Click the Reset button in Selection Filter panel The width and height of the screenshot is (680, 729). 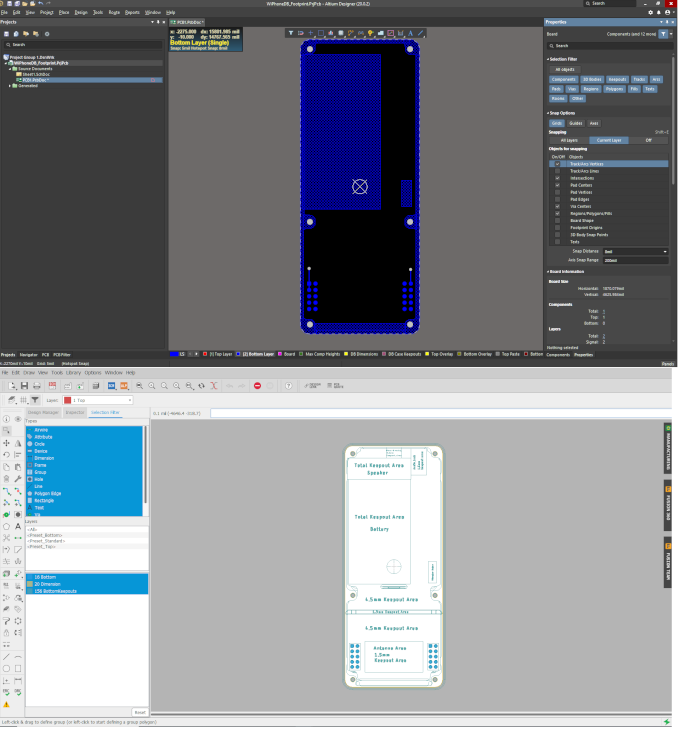139,711
